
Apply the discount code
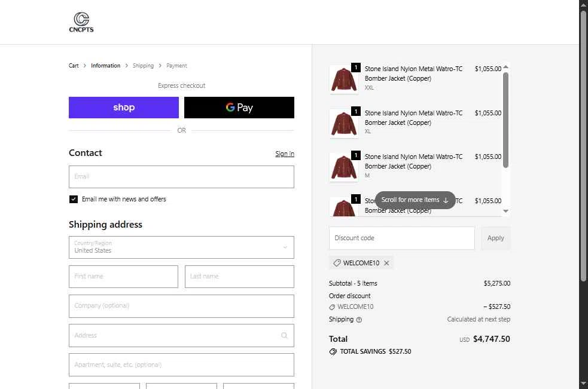[495, 238]
